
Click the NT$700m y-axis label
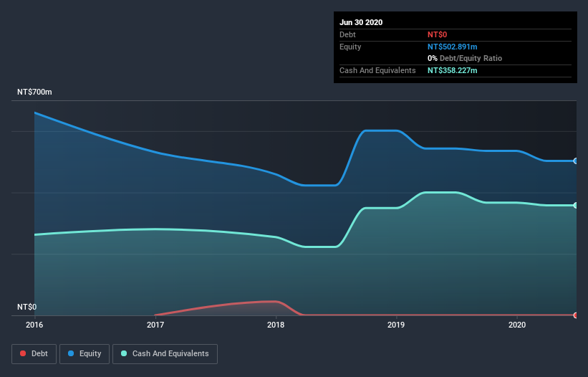[x=34, y=92]
